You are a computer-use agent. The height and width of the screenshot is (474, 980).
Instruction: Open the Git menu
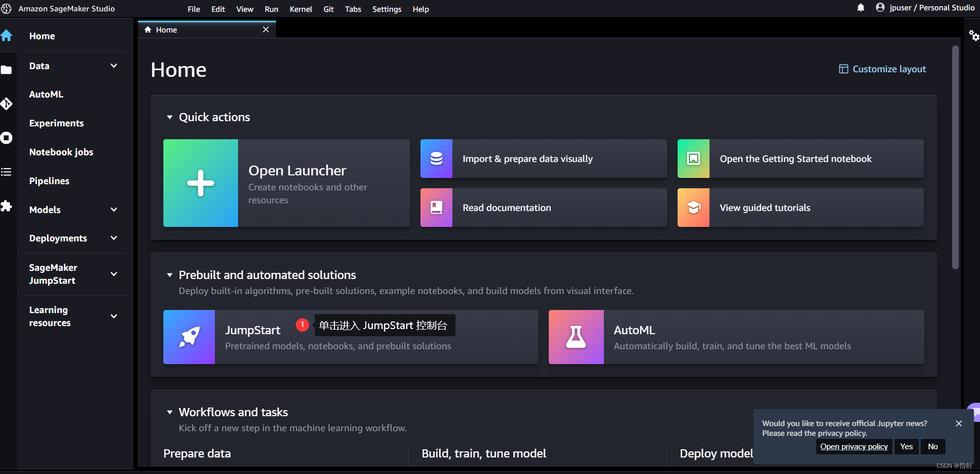[329, 9]
